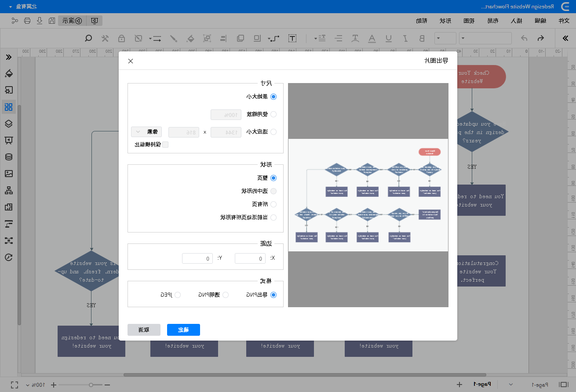Open the font family dropdown in toolbar

point(485,38)
